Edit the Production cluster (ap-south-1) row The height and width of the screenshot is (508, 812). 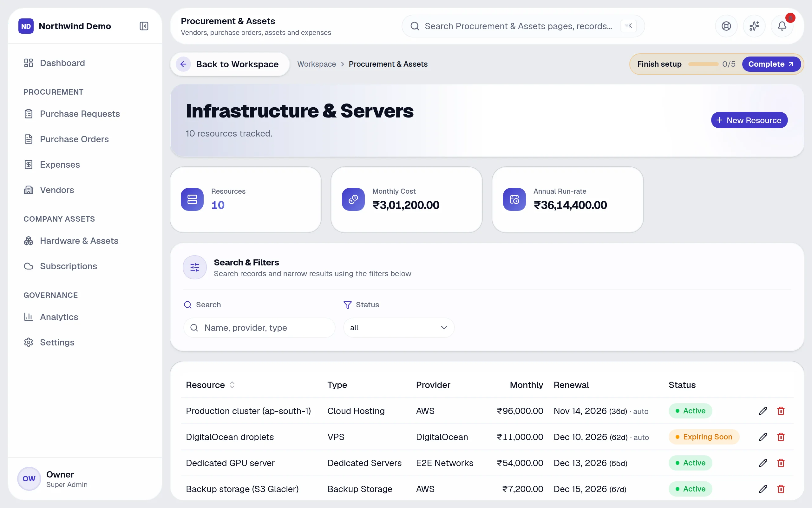pyautogui.click(x=763, y=411)
